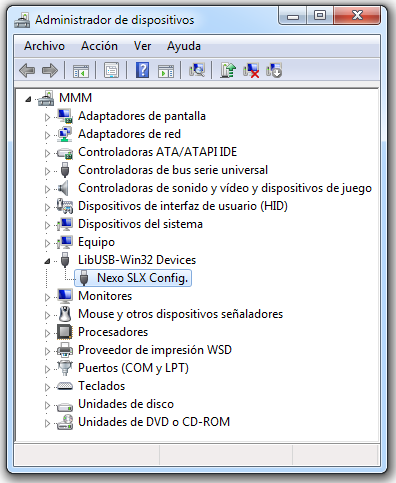The height and width of the screenshot is (483, 396).
Task: Open the Ver menu
Action: [142, 46]
